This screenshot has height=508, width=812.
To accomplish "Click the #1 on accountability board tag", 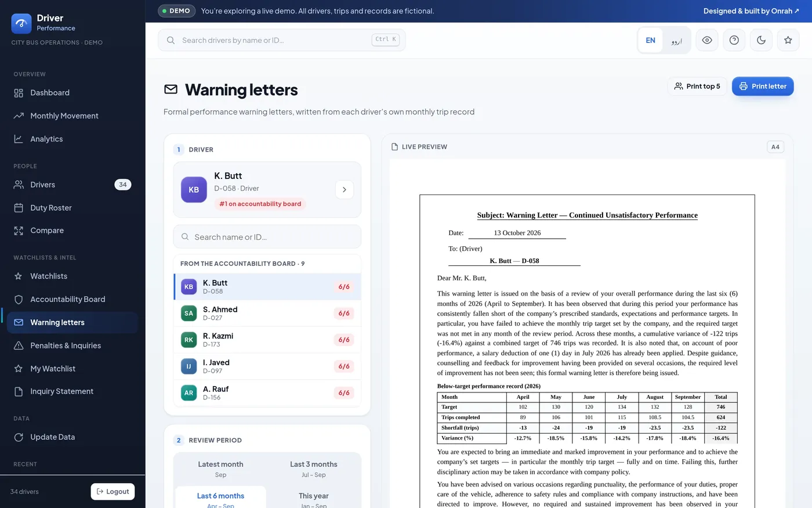I will 260,204.
